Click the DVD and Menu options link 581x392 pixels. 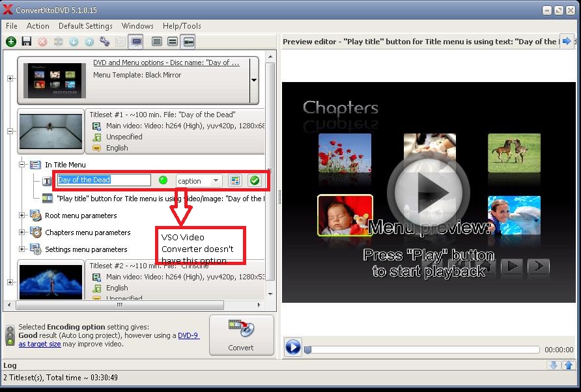click(166, 63)
